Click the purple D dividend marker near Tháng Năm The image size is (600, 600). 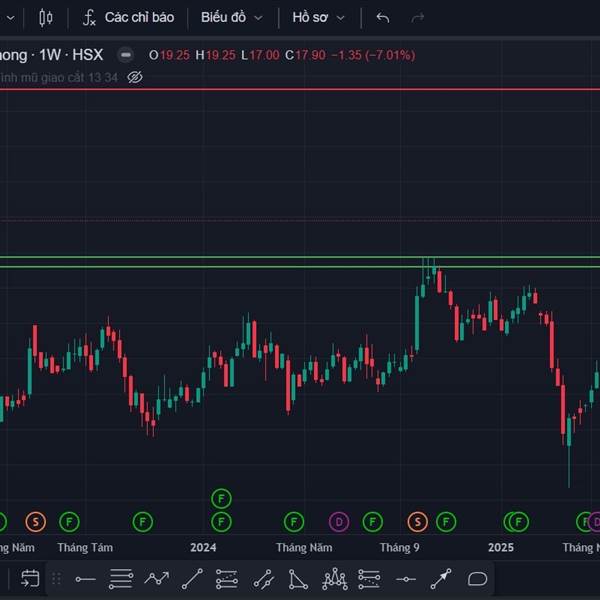[340, 521]
